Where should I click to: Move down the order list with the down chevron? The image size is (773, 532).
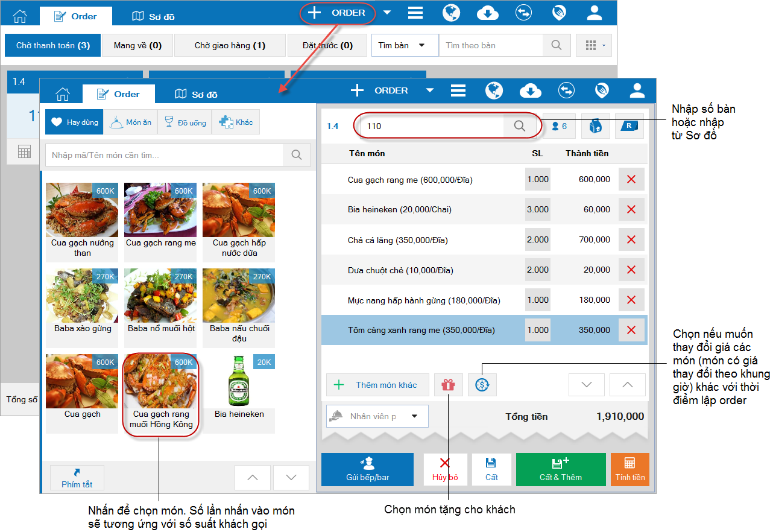[x=587, y=385]
